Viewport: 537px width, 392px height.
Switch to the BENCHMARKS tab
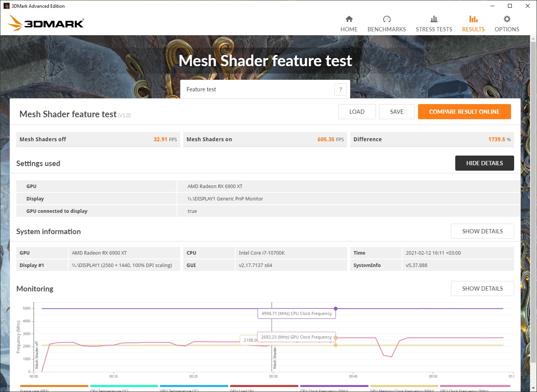click(387, 24)
